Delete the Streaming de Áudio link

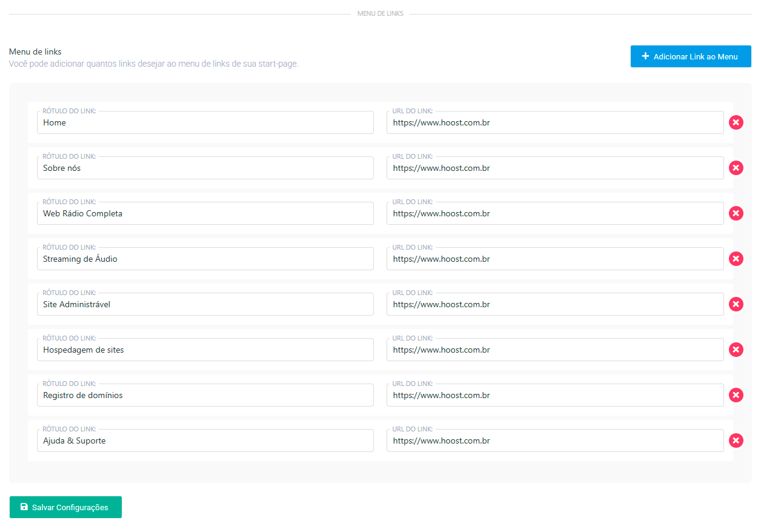[x=736, y=259]
